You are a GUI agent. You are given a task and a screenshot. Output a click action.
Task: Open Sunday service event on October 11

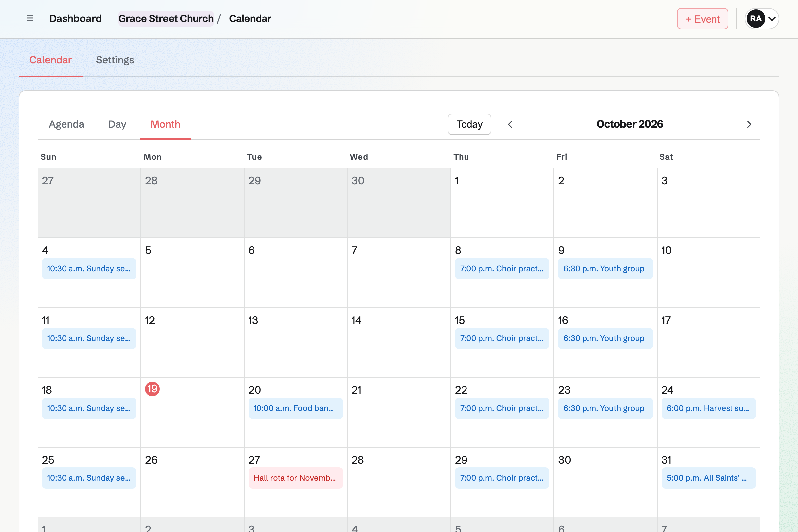coord(89,338)
